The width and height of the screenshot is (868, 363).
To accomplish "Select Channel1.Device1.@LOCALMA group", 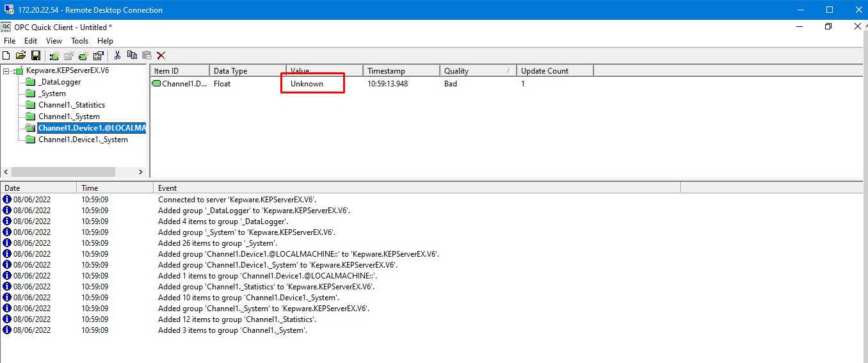I will pos(92,128).
